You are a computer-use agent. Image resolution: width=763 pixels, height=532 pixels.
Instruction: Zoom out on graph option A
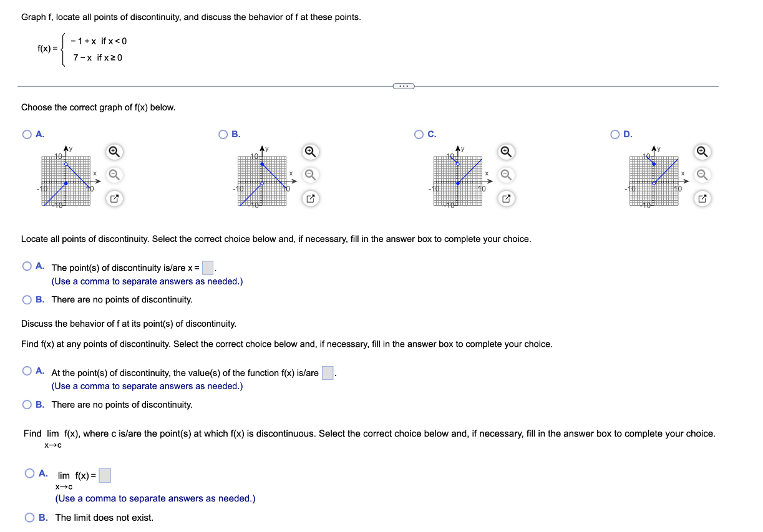[114, 175]
